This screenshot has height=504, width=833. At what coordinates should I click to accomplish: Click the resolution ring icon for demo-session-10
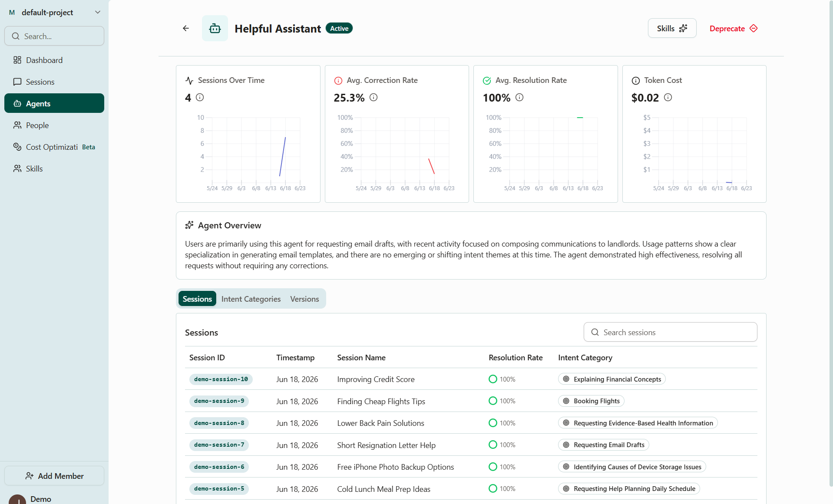pos(493,379)
